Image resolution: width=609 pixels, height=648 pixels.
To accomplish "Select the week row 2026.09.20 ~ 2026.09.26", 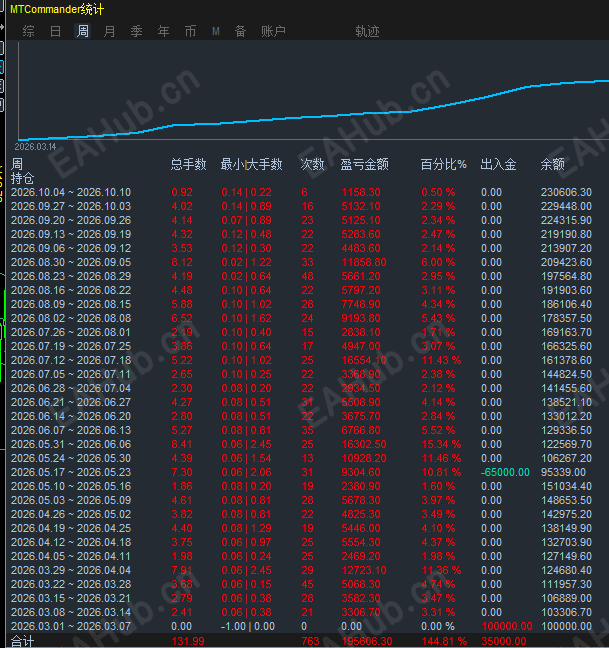I will click(301, 220).
